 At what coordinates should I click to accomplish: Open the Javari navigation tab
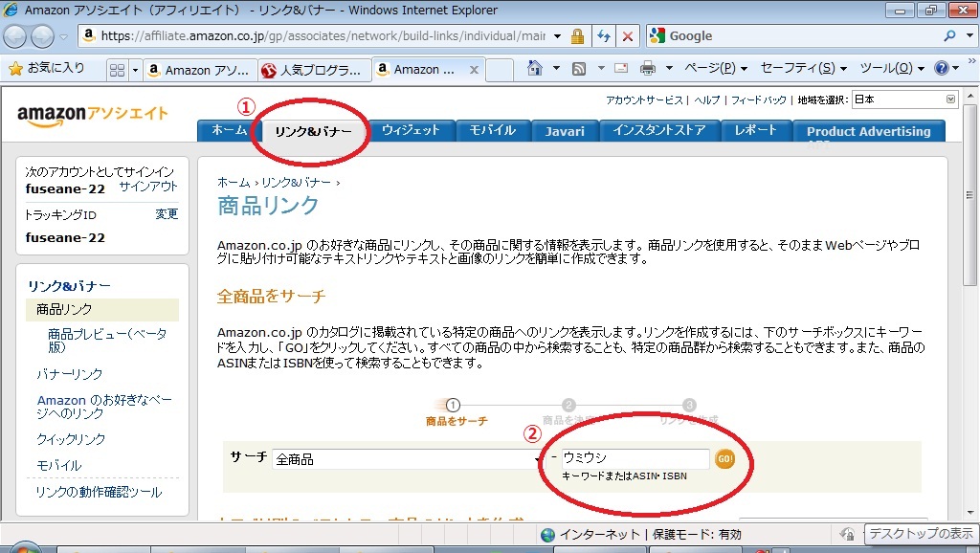[x=565, y=131]
